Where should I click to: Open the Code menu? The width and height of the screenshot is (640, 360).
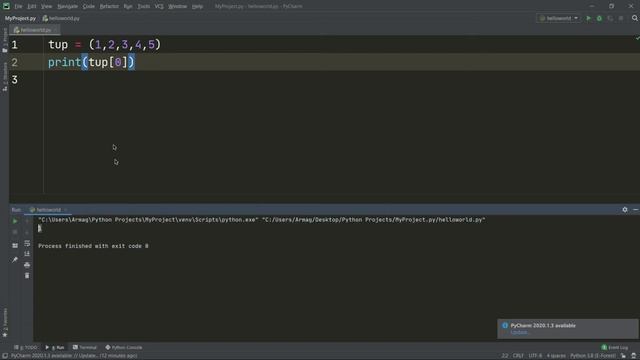coord(89,7)
